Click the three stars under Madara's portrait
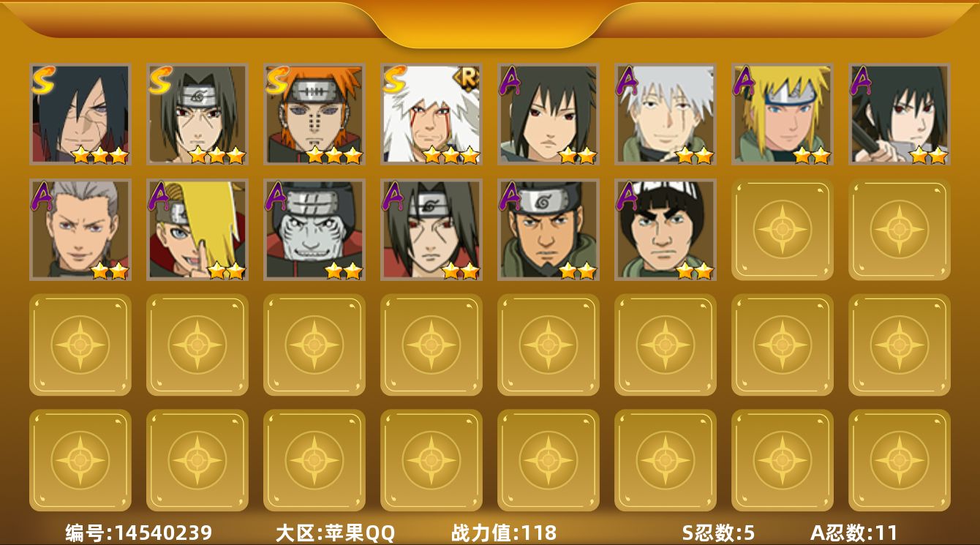This screenshot has width=980, height=545. [101, 155]
